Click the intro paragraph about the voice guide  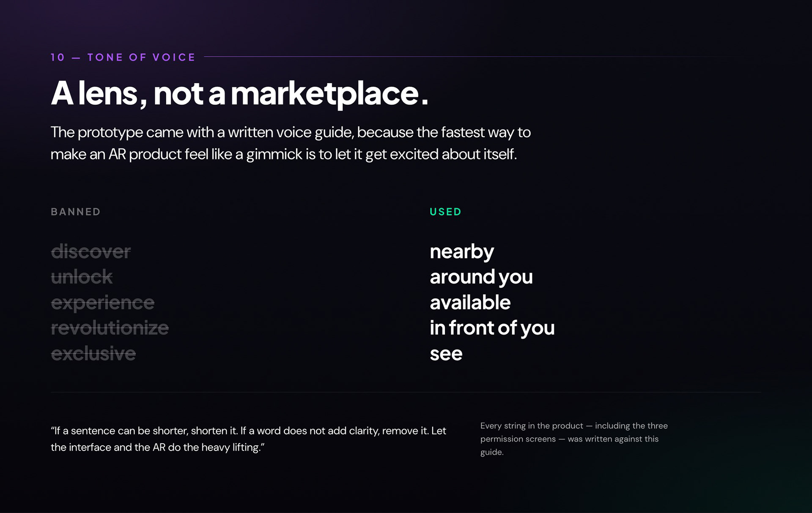(x=291, y=143)
